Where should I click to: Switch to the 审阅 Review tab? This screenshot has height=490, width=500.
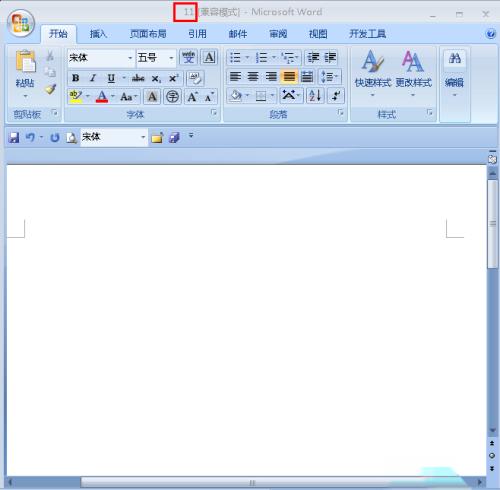(278, 34)
